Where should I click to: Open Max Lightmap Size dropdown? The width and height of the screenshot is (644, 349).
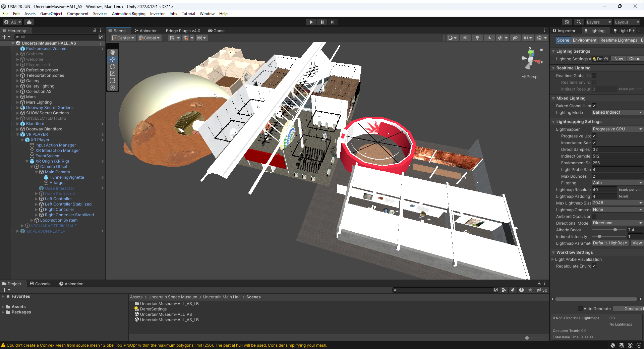point(617,203)
